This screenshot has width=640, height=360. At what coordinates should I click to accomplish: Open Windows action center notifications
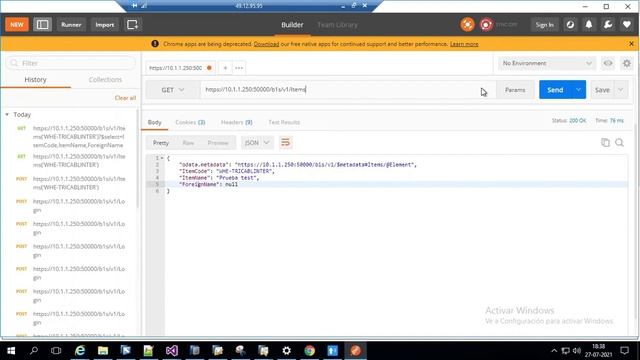click(624, 351)
